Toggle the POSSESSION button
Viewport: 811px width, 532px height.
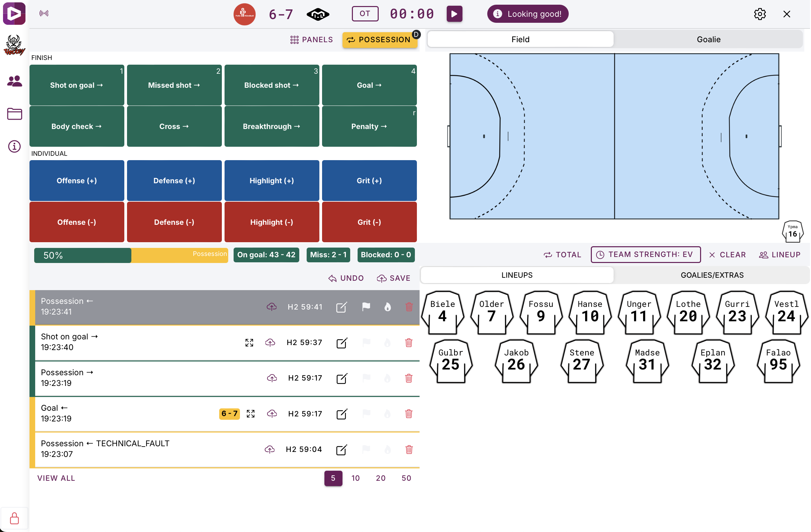click(380, 40)
